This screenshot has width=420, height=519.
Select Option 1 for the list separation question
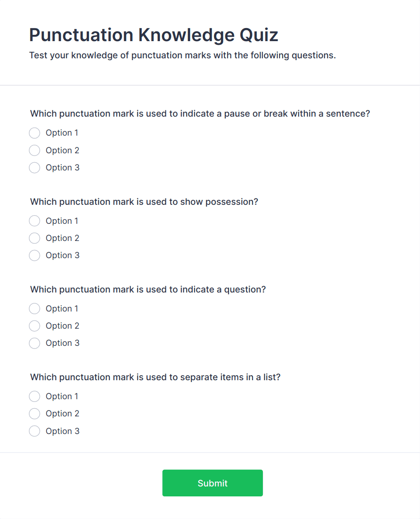34,396
